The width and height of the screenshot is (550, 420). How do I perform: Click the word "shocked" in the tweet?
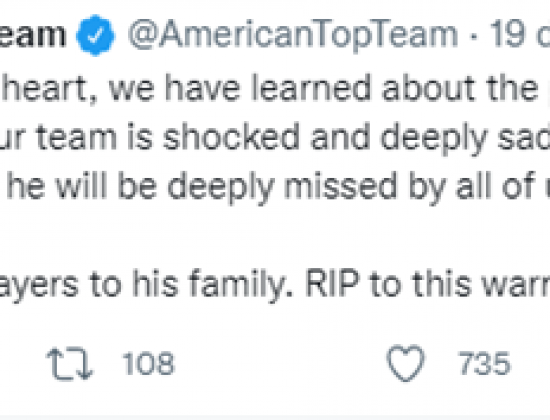click(x=231, y=137)
